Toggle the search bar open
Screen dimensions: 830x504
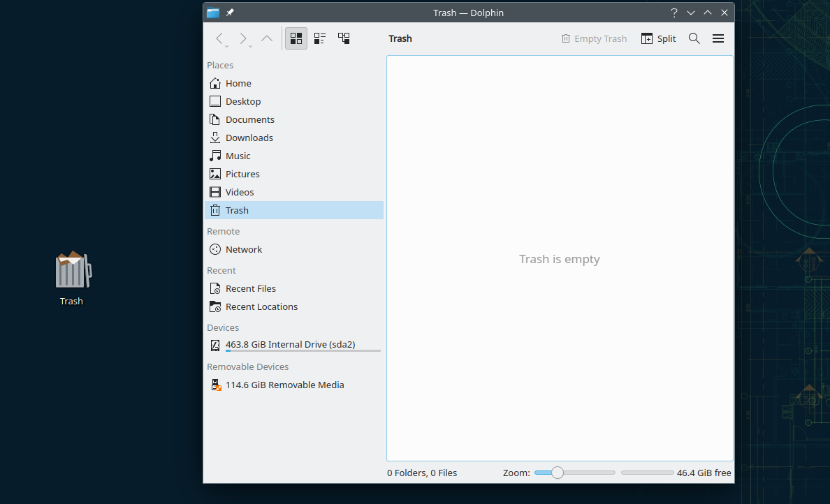point(694,38)
